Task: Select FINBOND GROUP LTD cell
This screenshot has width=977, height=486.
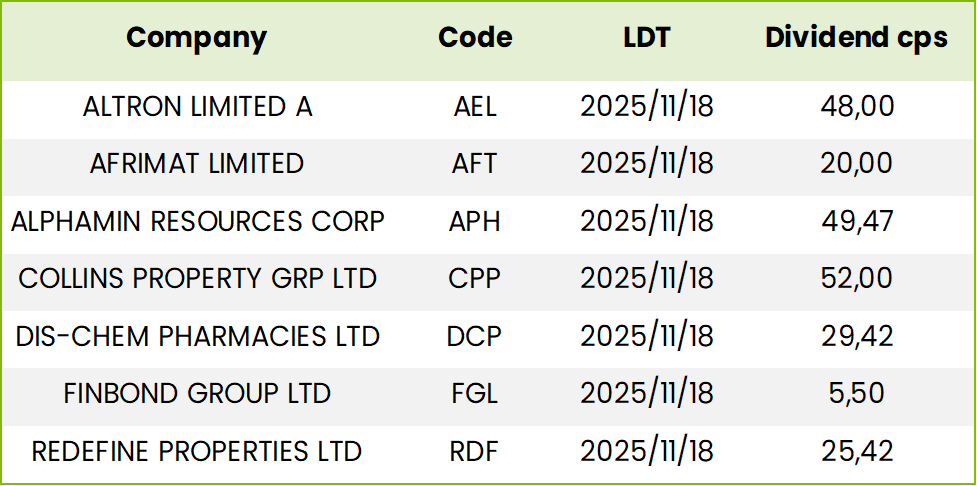Action: (x=197, y=394)
